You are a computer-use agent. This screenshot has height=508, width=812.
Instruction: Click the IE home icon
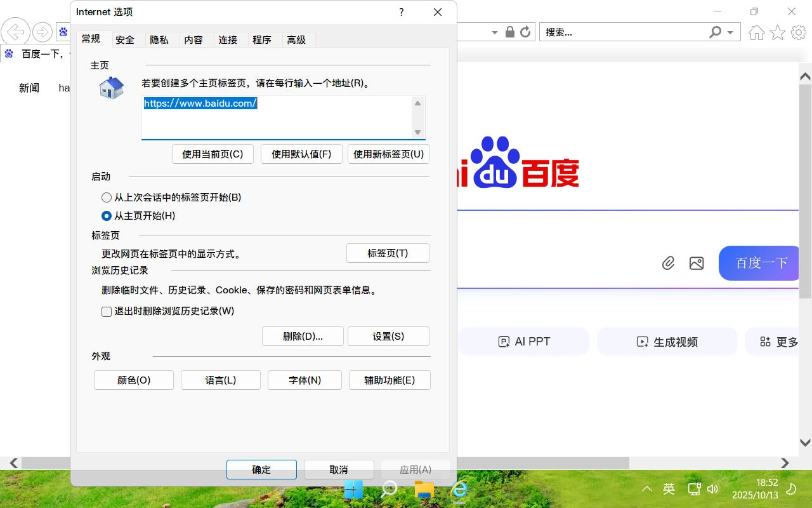pyautogui.click(x=756, y=32)
